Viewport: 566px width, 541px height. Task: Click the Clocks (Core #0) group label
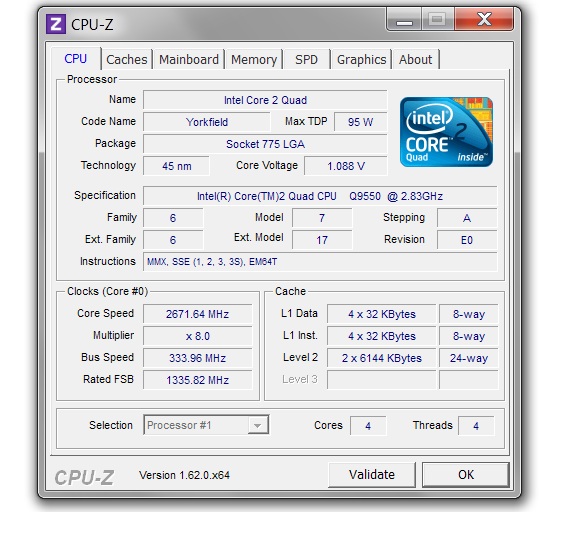108,291
